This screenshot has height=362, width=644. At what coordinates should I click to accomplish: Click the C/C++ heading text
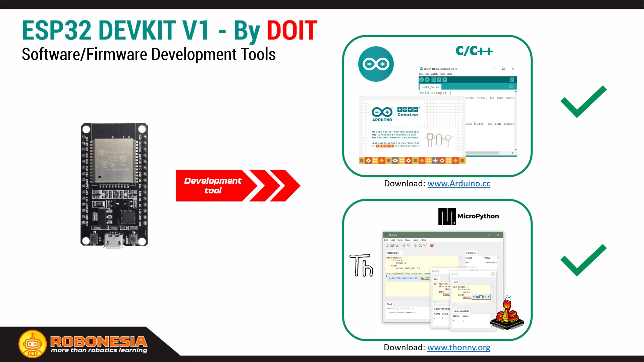click(474, 51)
